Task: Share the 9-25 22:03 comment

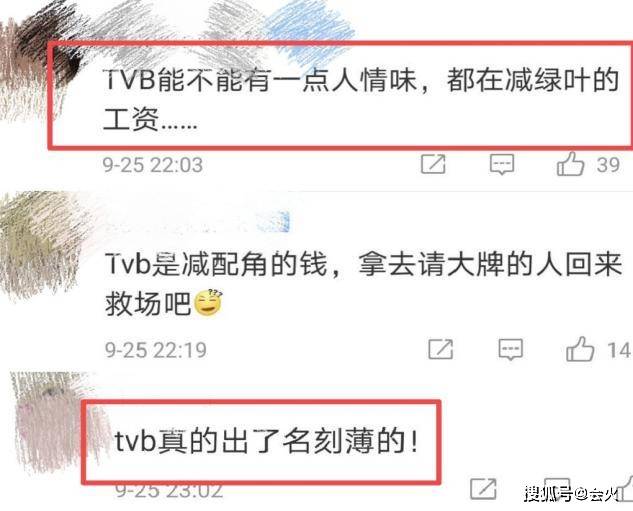Action: [433, 164]
